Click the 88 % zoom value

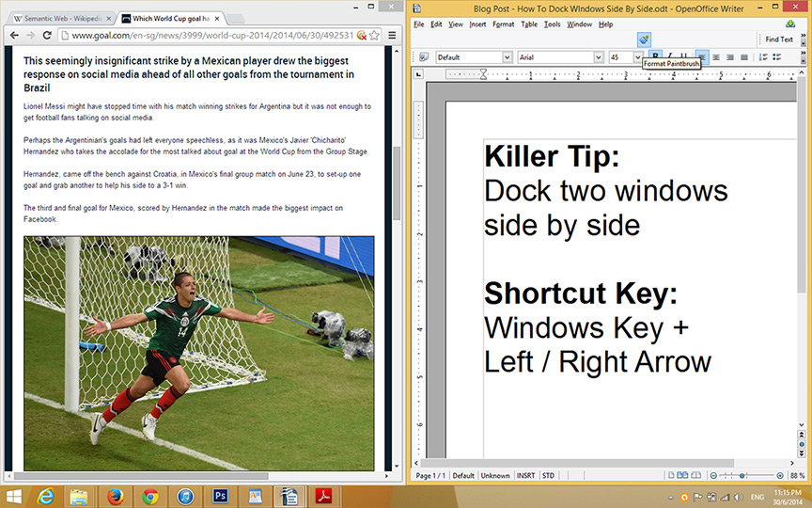[x=798, y=475]
